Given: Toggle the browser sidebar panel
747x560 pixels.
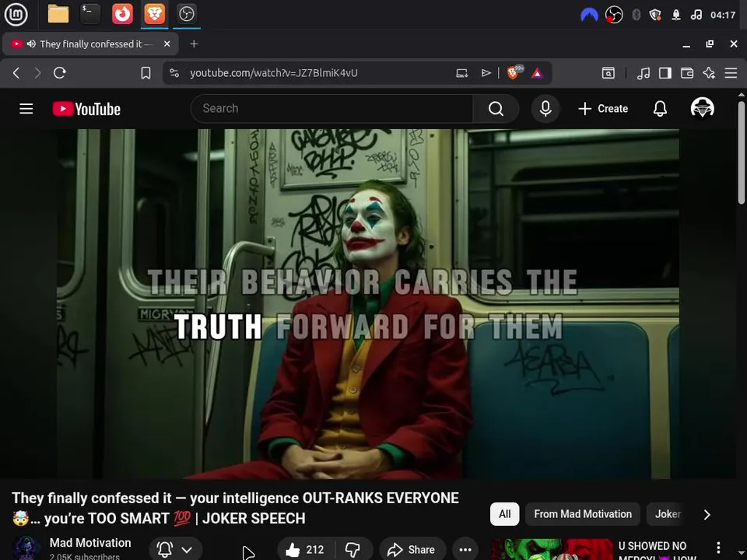Looking at the screenshot, I should (665, 73).
